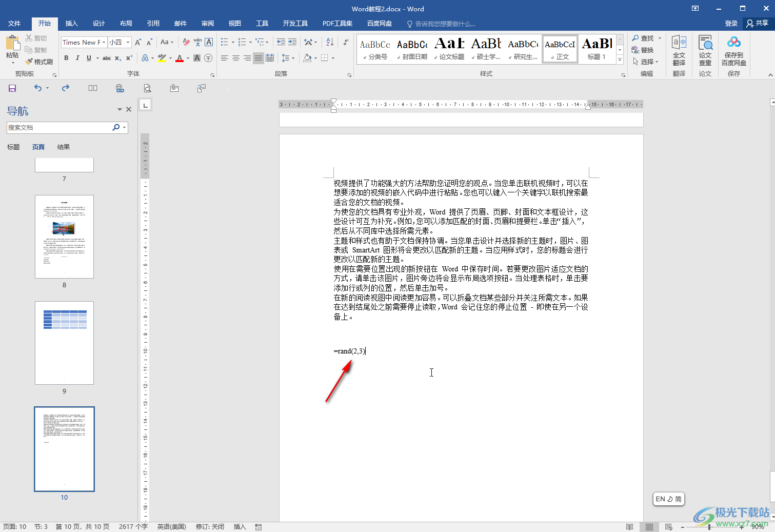This screenshot has height=532, width=775.
Task: Click the Undo arrow icon
Action: tap(38, 88)
